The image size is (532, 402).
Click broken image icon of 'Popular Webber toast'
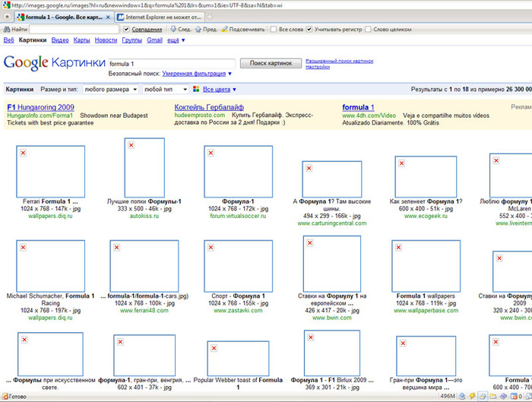[x=214, y=348]
